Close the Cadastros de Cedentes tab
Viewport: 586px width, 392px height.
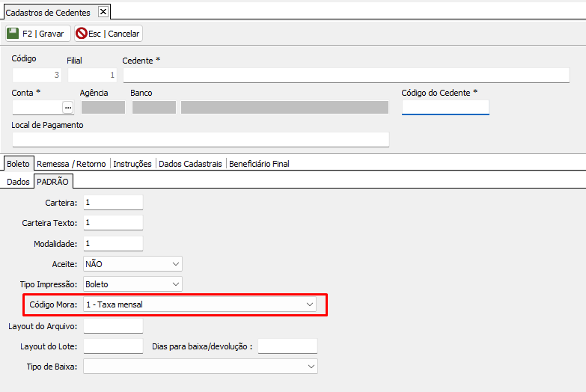coord(103,12)
